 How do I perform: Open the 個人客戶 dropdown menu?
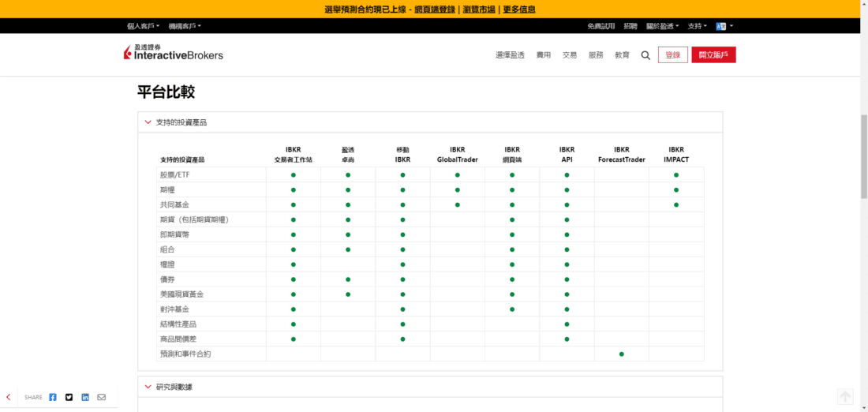point(144,26)
